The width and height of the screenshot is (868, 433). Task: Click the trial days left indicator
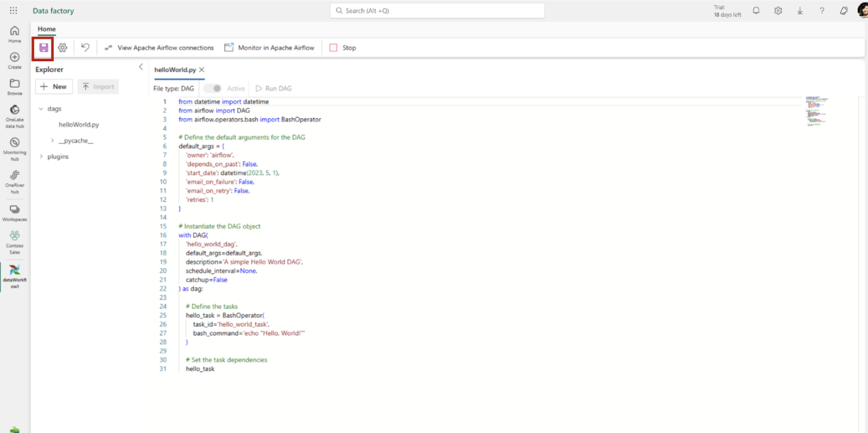pyautogui.click(x=727, y=11)
